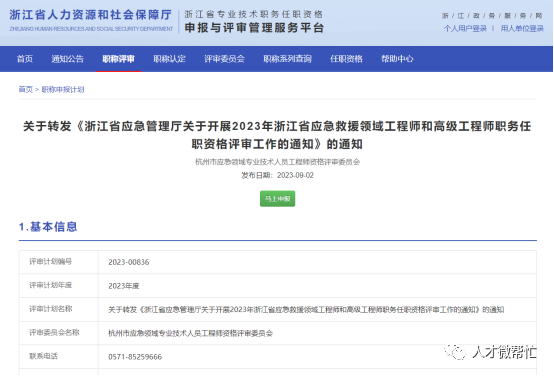
Task: Click the 浙江省人力资源和社会保障厅 header logo
Action: point(91,20)
